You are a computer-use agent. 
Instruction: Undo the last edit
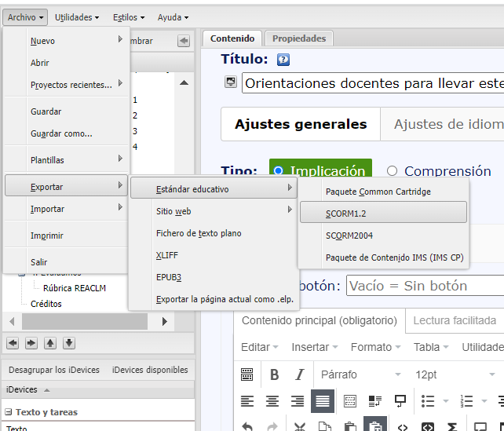pyautogui.click(x=247, y=426)
